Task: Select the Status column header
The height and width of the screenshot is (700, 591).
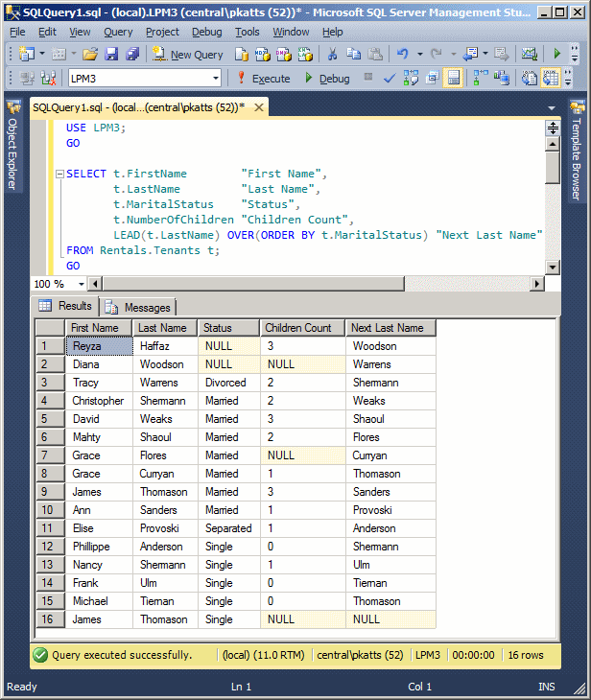Action: pyautogui.click(x=228, y=328)
